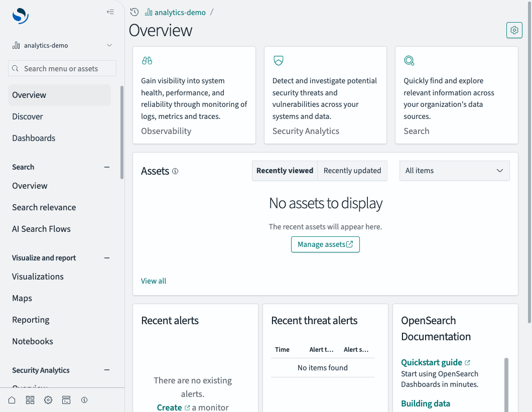Collapse the Security Analytics nav section
The width and height of the screenshot is (532, 412).
point(107,370)
